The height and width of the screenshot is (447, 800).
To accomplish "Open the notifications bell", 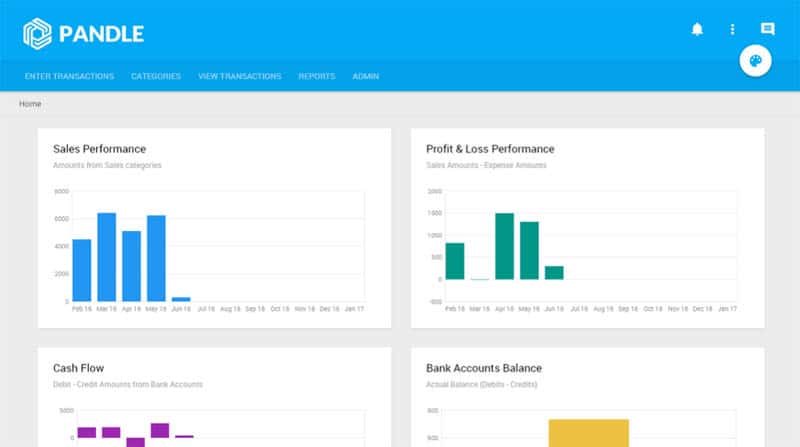I will tap(697, 30).
